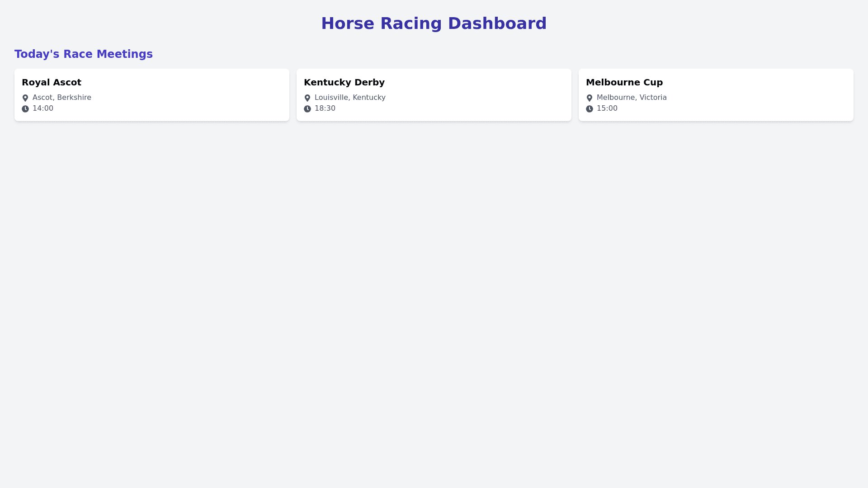Open the Royal Ascot meeting title
868x488 pixels.
tap(52, 82)
